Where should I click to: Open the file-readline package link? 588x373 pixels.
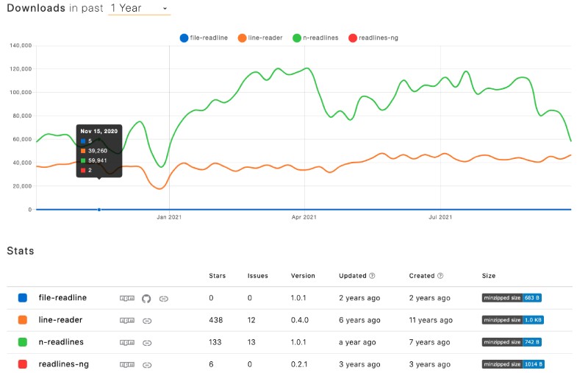pyautogui.click(x=62, y=297)
